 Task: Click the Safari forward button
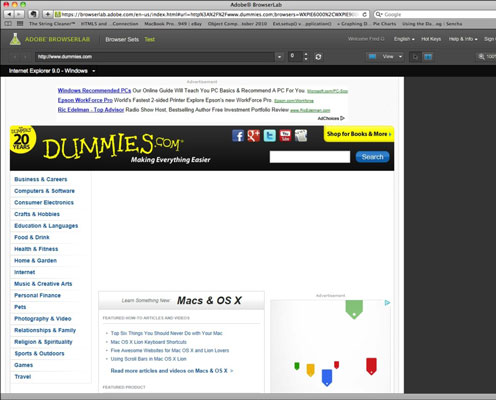19,14
